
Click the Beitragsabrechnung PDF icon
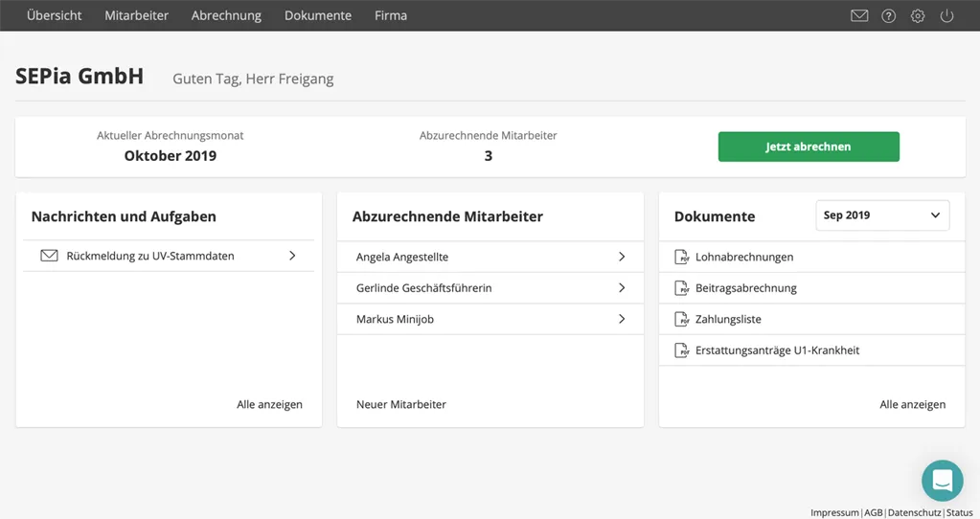[x=681, y=288]
